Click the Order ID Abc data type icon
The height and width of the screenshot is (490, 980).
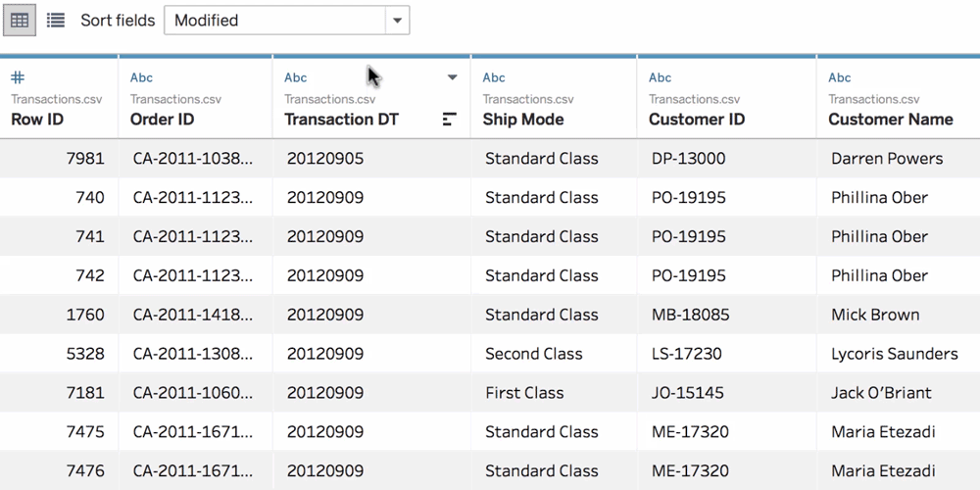tap(141, 77)
